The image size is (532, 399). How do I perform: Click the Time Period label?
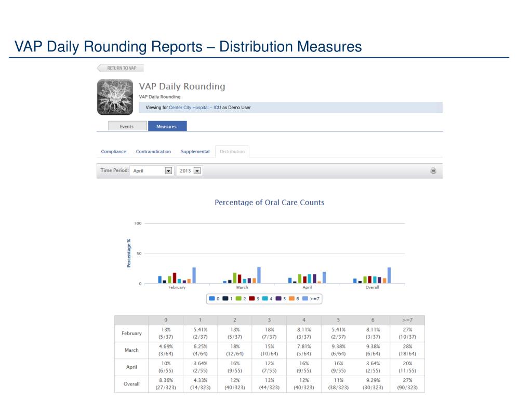114,170
